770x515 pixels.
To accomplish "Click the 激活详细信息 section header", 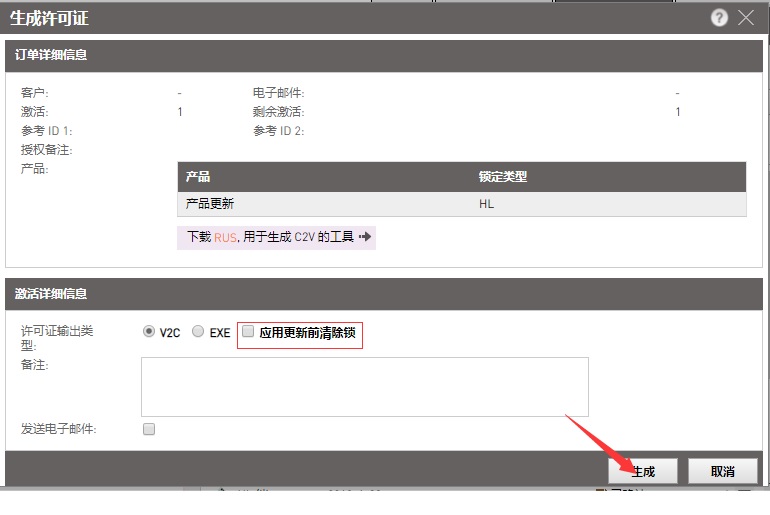I will point(51,294).
